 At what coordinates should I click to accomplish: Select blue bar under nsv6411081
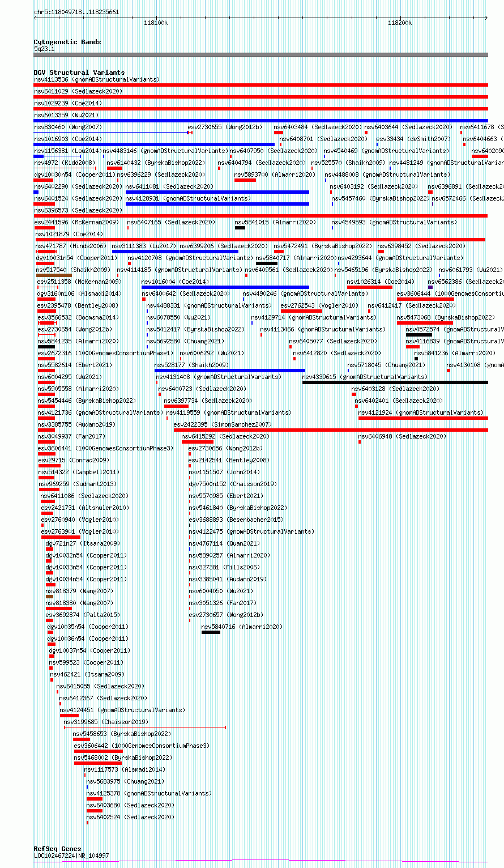tap(217, 192)
